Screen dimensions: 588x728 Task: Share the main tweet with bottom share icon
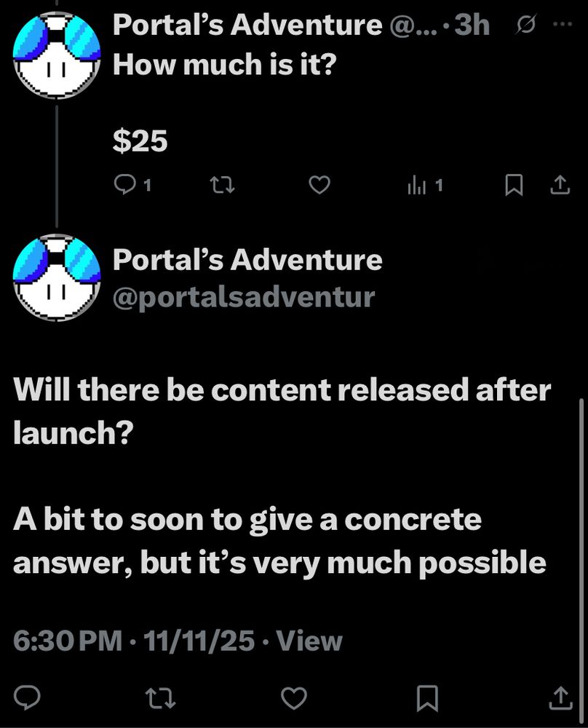click(560, 698)
